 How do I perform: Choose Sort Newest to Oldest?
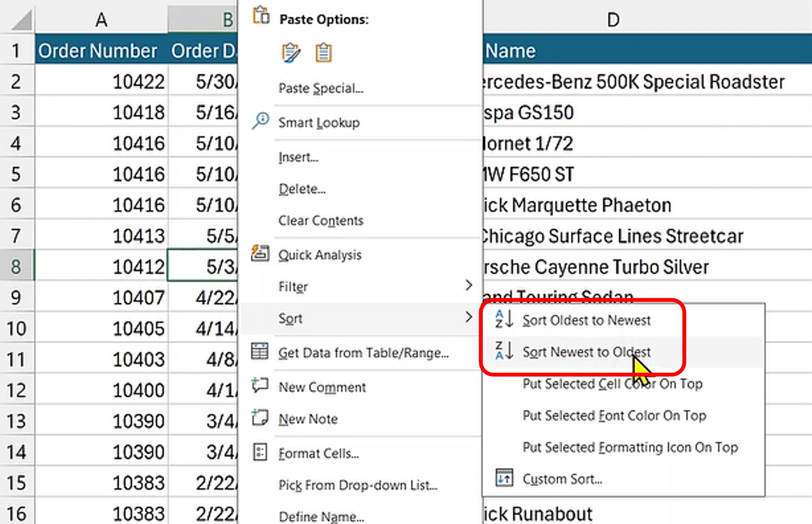pos(586,352)
